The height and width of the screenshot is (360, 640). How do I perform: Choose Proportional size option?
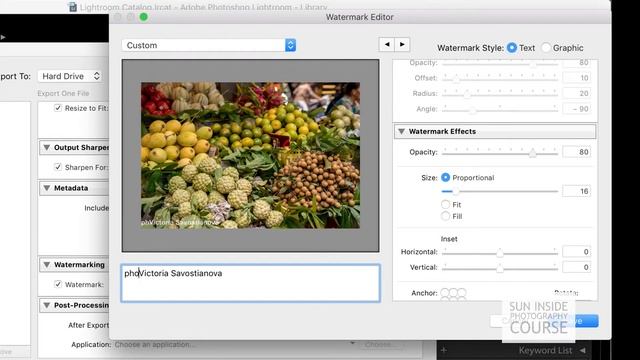click(445, 178)
